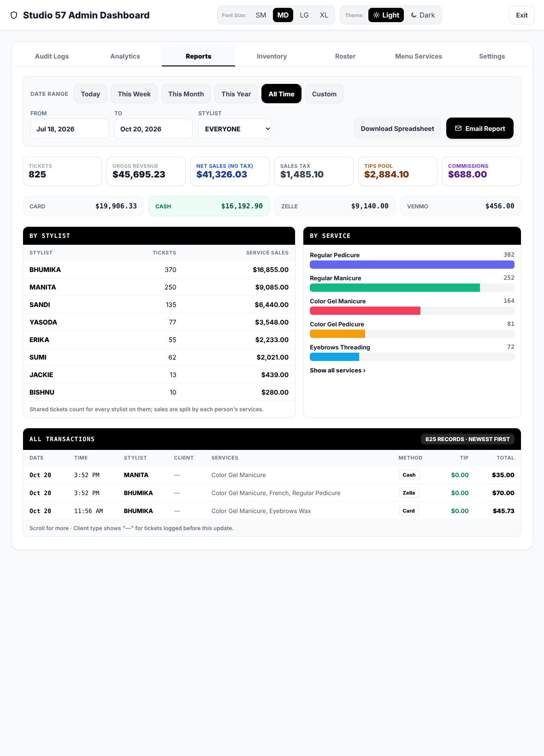Click the Tips Pool $2,884.10 card

tap(398, 171)
